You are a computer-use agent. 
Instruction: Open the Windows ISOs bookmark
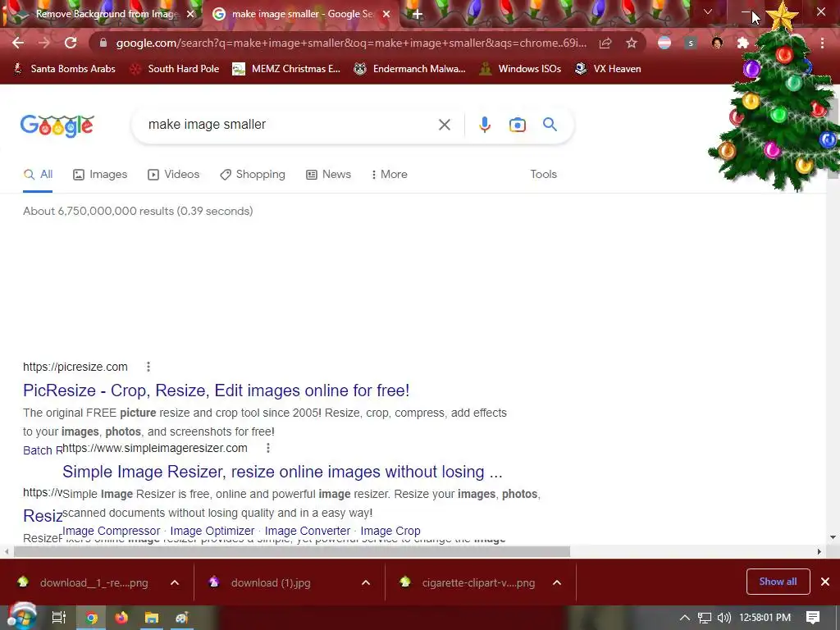click(x=520, y=69)
